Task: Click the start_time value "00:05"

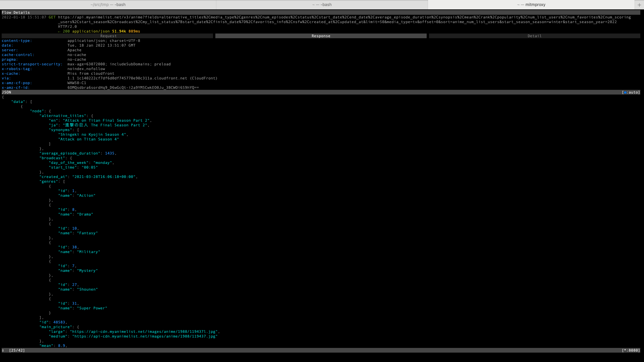Action: click(x=90, y=167)
